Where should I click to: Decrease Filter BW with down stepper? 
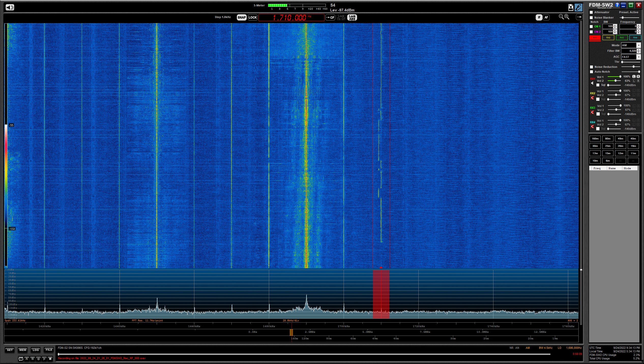coord(639,52)
